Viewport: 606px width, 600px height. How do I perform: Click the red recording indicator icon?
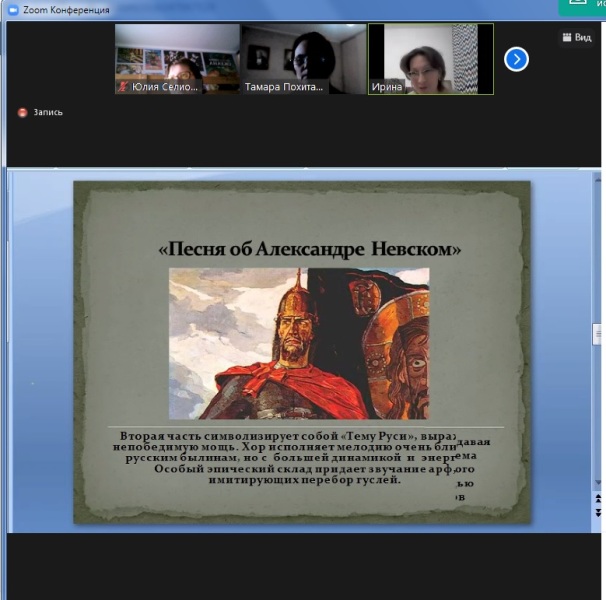click(x=22, y=112)
